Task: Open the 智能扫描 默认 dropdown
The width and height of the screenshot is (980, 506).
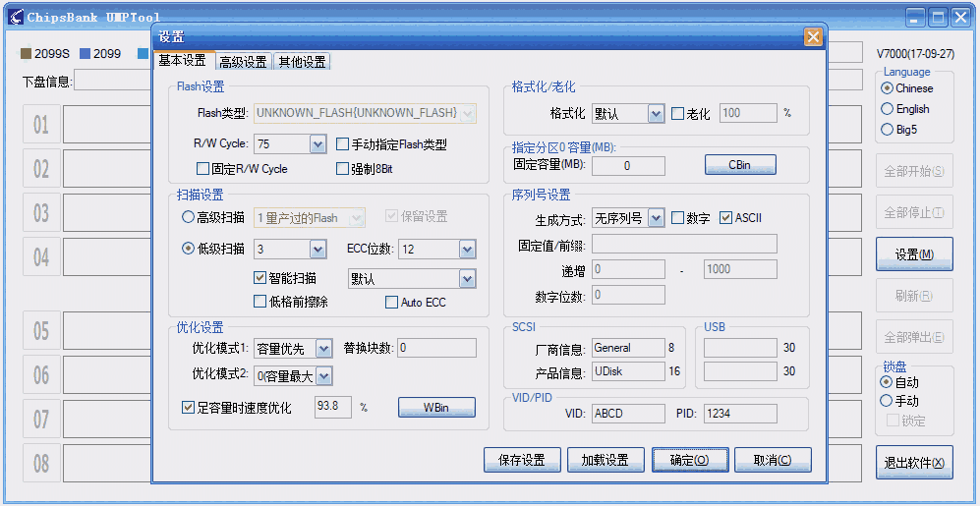Action: point(467,279)
